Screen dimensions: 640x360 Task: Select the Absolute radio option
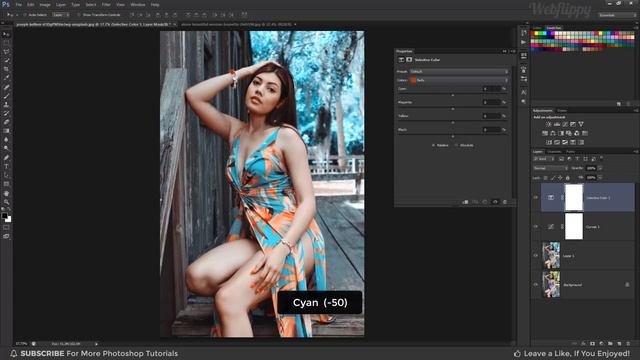[x=457, y=145]
